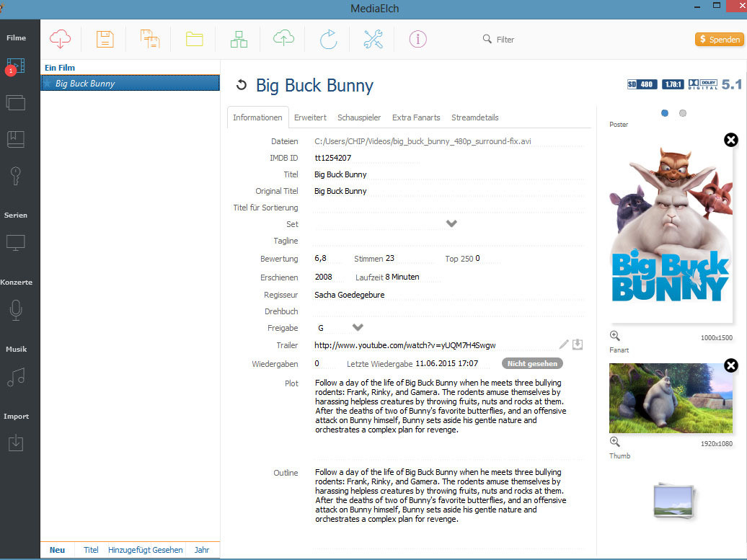Click the IMDB ID field tt1254207

pyautogui.click(x=367, y=158)
